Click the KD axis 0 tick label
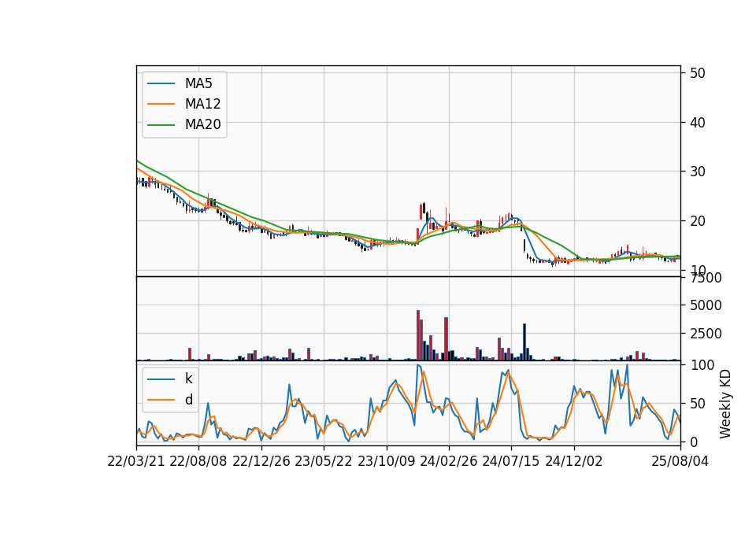 coord(694,441)
